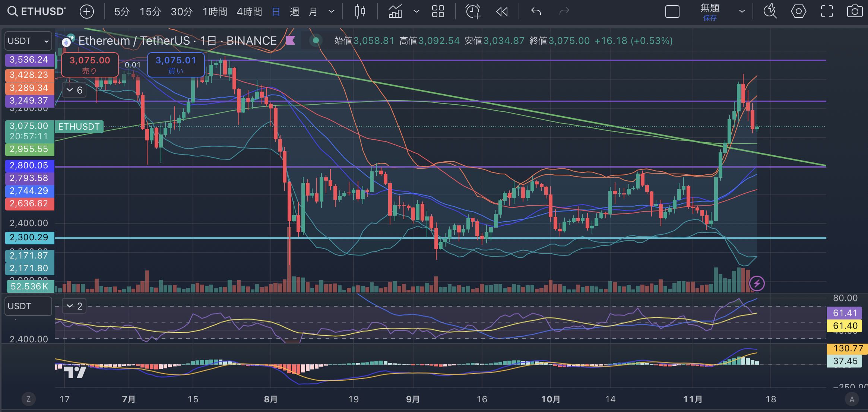Viewport: 868px width, 412px height.
Task: Click the 3,289.34 orange price label
Action: [x=29, y=88]
